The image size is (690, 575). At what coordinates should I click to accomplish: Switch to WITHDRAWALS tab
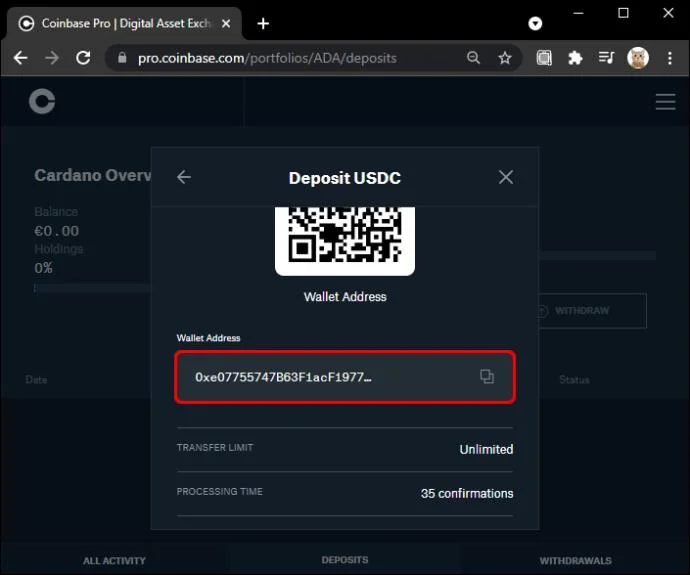(576, 560)
